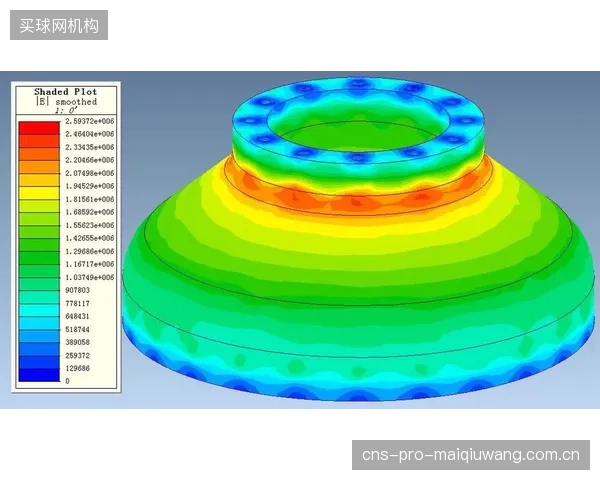Click the maximum value 2.59372e+006
The width and height of the screenshot is (600, 480).
click(x=90, y=121)
